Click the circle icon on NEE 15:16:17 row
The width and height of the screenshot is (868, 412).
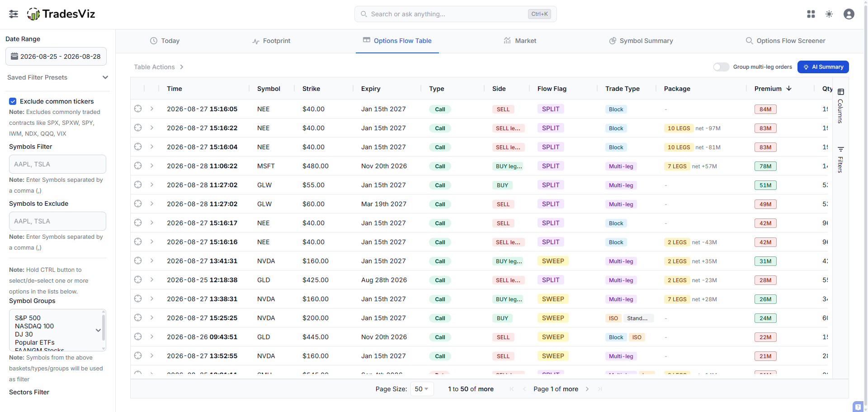point(138,223)
